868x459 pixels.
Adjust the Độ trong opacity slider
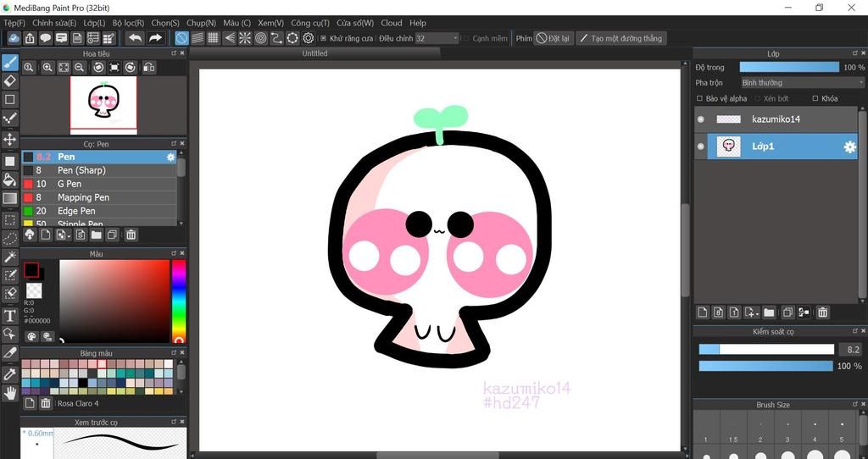pos(789,67)
